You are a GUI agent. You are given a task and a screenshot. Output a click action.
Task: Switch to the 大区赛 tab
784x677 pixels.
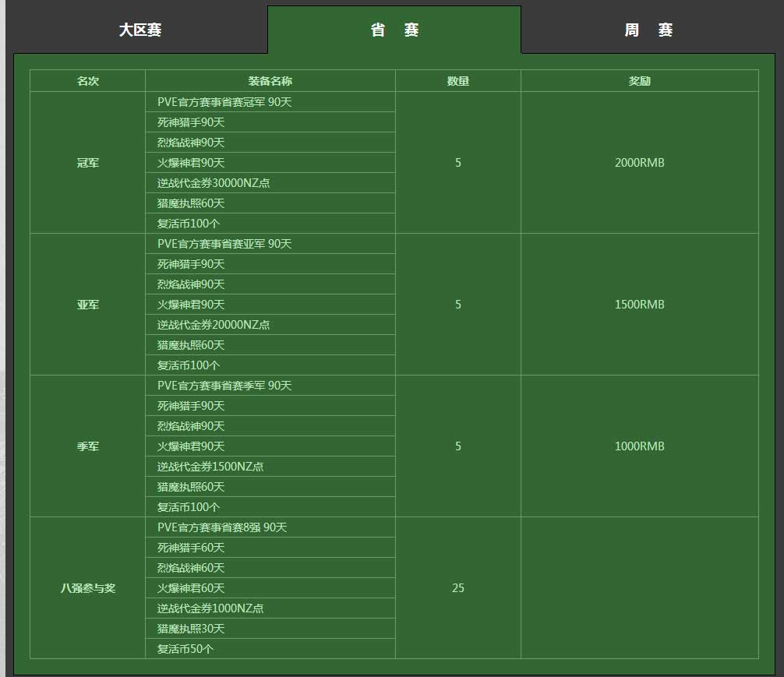coord(140,30)
